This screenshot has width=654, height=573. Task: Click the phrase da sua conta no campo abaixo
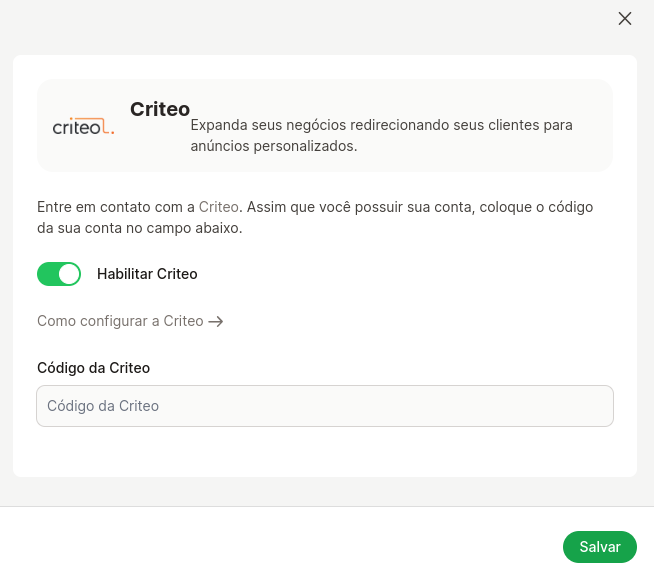[x=140, y=228]
